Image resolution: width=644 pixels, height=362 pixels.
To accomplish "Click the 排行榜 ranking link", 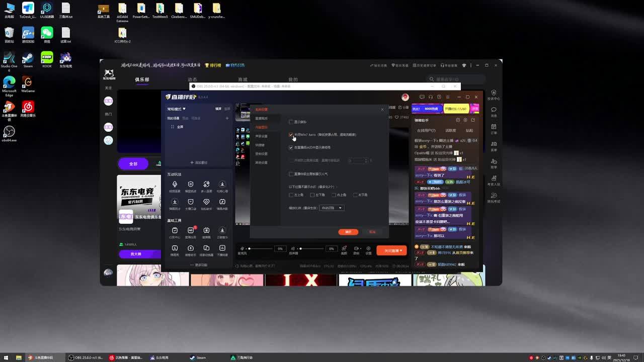I will (213, 65).
